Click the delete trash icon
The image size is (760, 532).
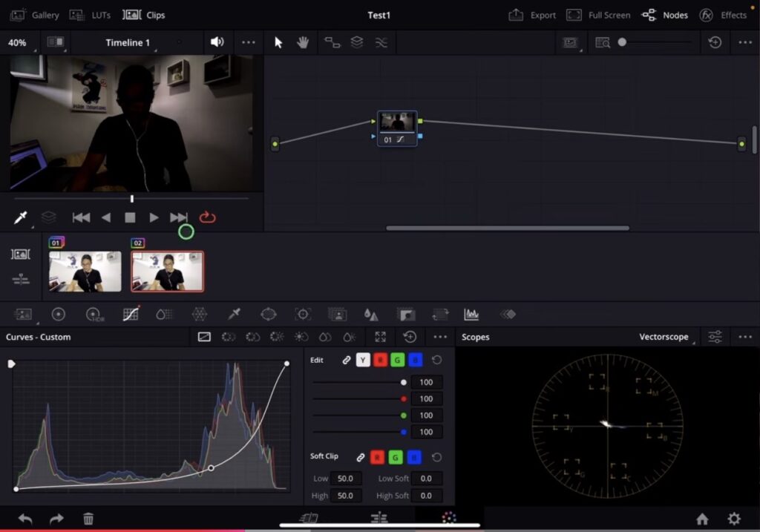tap(88, 519)
